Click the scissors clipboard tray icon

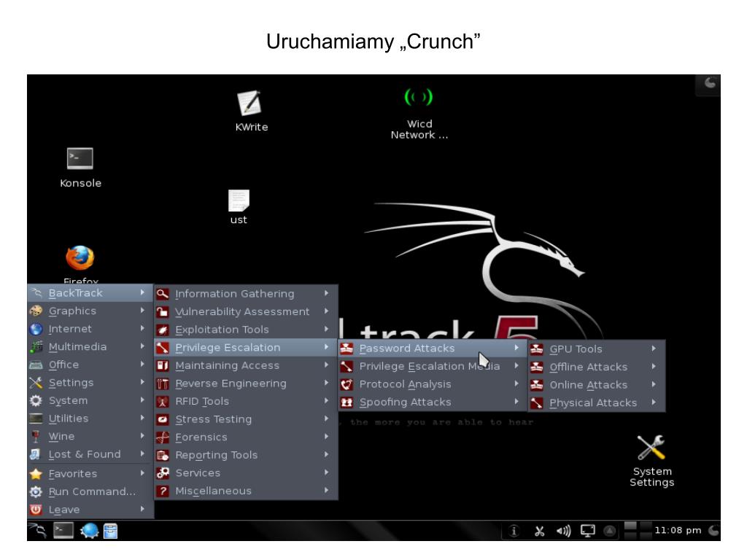(539, 531)
